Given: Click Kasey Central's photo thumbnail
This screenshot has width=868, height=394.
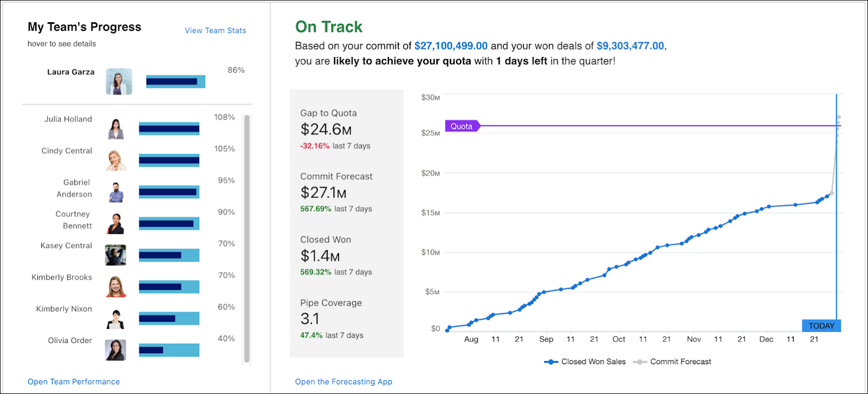Looking at the screenshot, I should pos(116,255).
